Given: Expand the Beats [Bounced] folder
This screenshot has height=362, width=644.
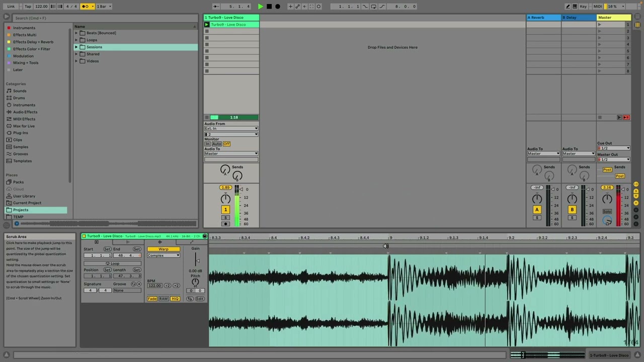Looking at the screenshot, I should (76, 33).
